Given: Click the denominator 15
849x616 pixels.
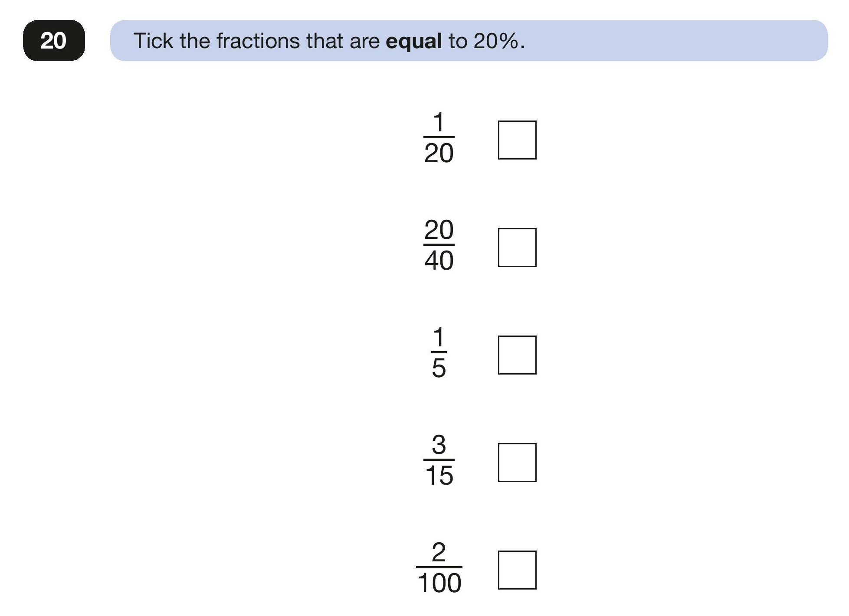Looking at the screenshot, I should [x=439, y=476].
